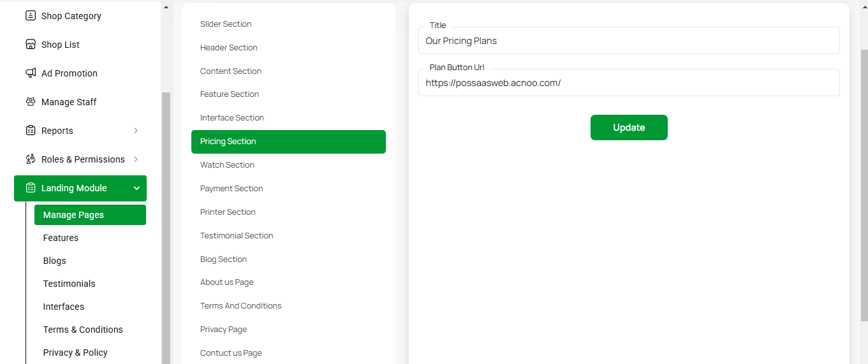Collapse the Landing Module chevron
The image size is (868, 364).
pyautogui.click(x=136, y=188)
